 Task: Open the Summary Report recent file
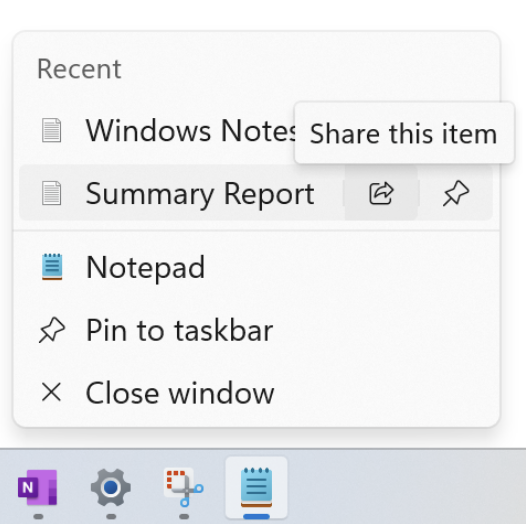click(x=181, y=193)
